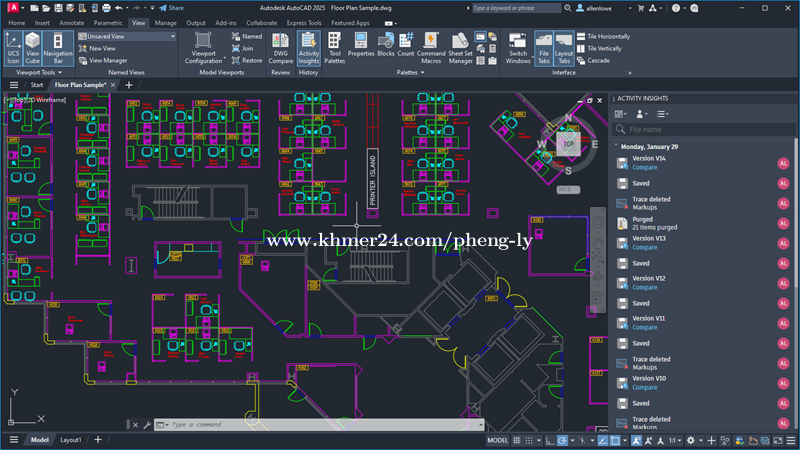Toggle Polar tracking in status bar
800x450 pixels.
[x=562, y=440]
